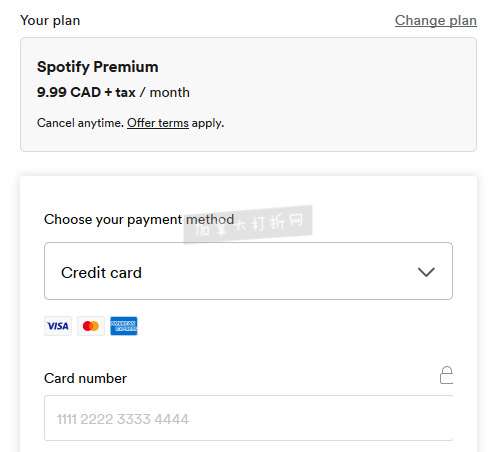Select the Spotify Premium plan title
The width and height of the screenshot is (495, 452).
[x=98, y=67]
